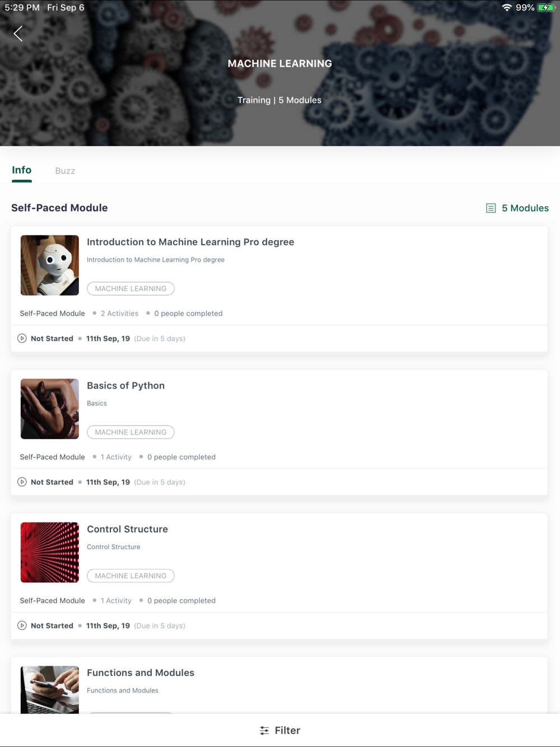This screenshot has height=747, width=560.
Task: Tap play icon on Introduction module status
Action: pyautogui.click(x=22, y=338)
